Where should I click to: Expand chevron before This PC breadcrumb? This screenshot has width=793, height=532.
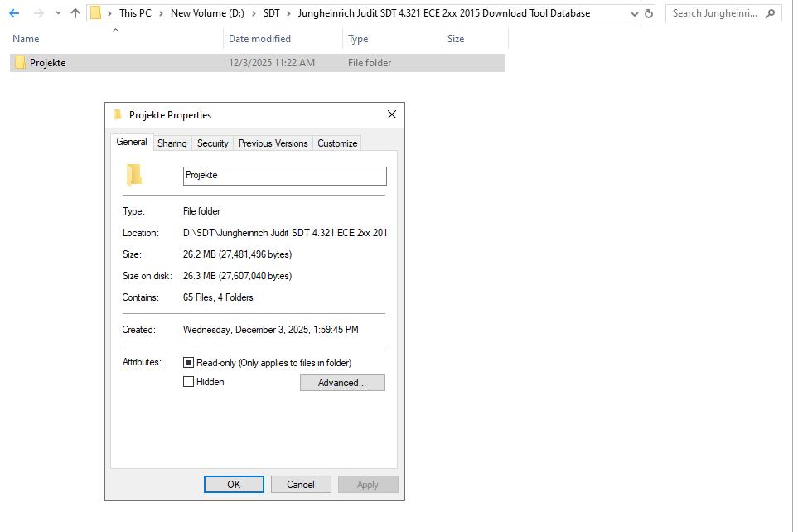coord(109,13)
